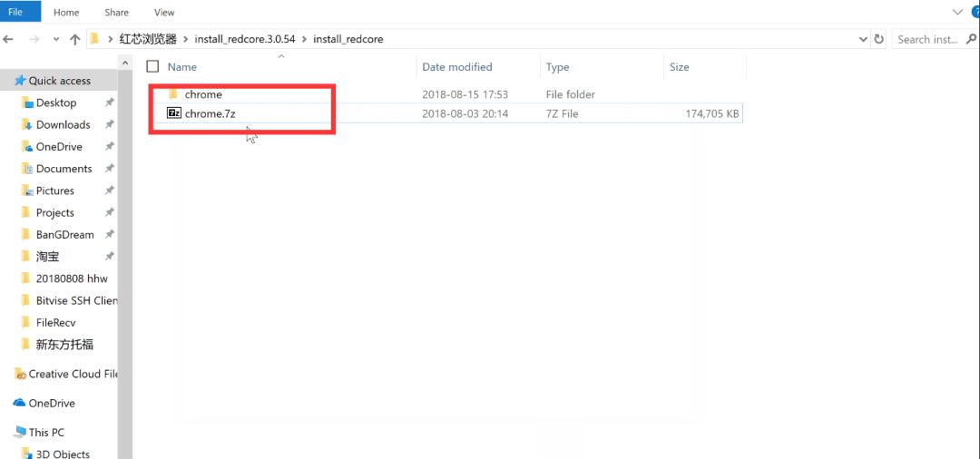Open Downloads in the sidebar
This screenshot has height=459, width=980.
(64, 125)
